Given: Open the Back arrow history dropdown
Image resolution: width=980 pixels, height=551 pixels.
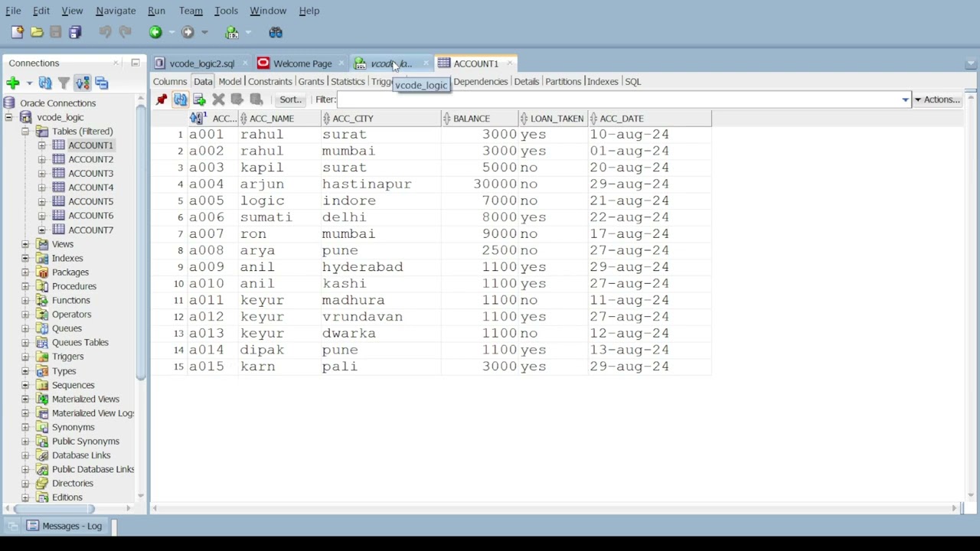Looking at the screenshot, I should coord(172,32).
